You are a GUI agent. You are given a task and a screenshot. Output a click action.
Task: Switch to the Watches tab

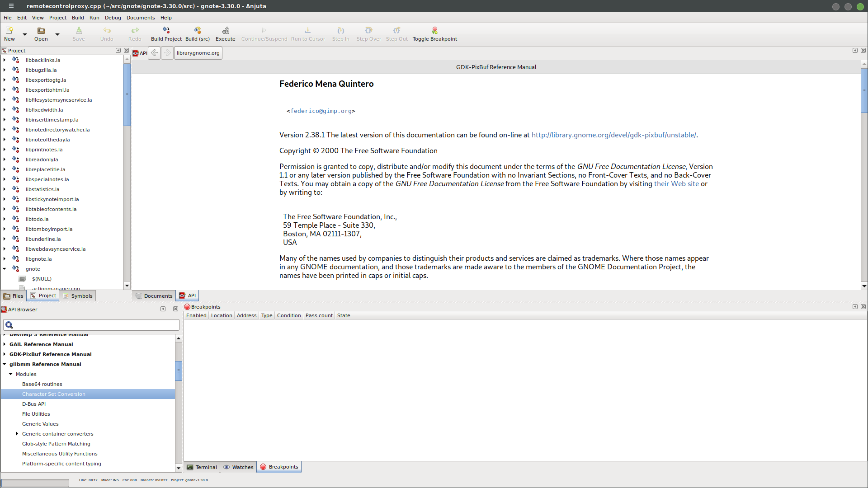pos(238,467)
